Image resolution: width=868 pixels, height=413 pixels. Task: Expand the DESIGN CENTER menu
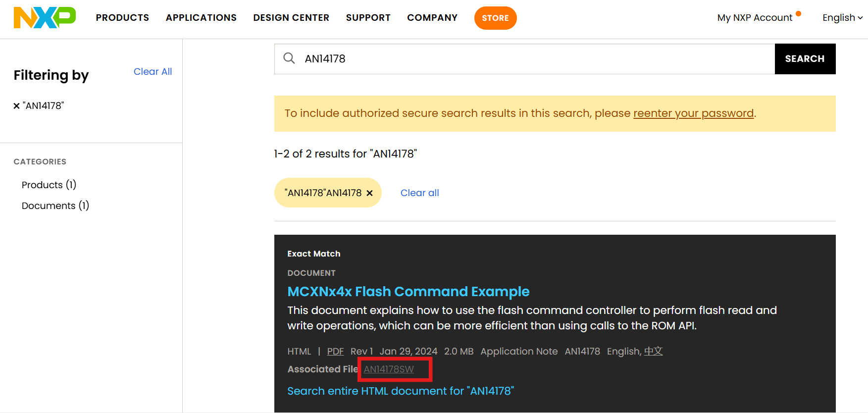(x=291, y=17)
